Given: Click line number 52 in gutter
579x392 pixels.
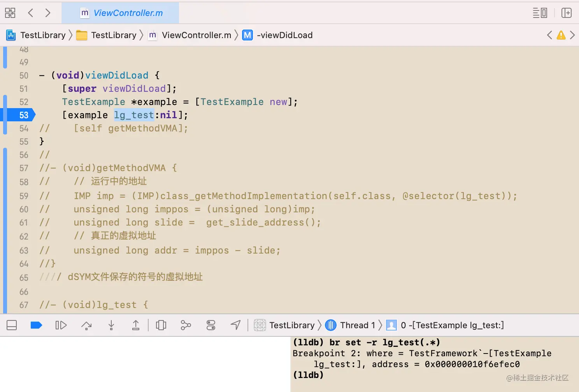Looking at the screenshot, I should click(24, 102).
